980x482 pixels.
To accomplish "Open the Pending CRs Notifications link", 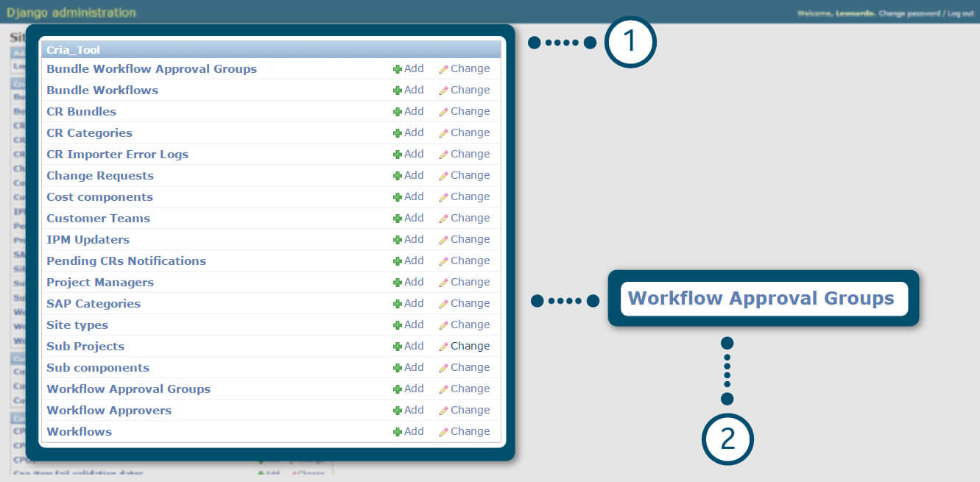I will coord(126,261).
